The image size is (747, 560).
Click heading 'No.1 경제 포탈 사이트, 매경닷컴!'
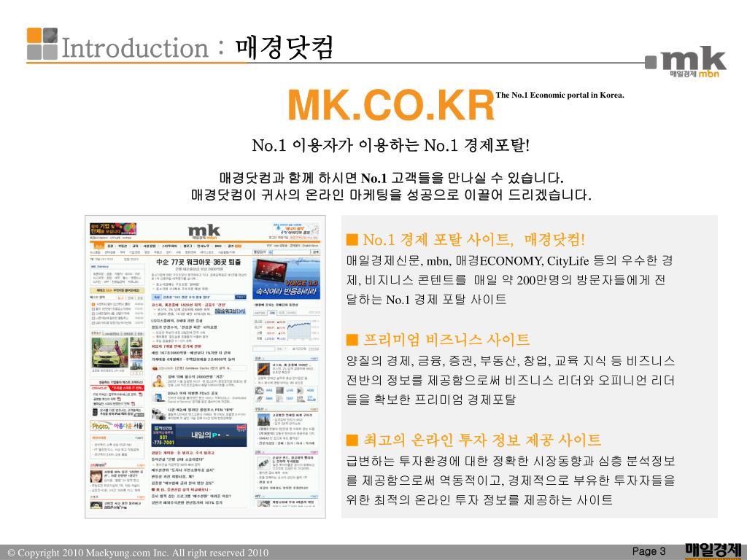coord(473,239)
